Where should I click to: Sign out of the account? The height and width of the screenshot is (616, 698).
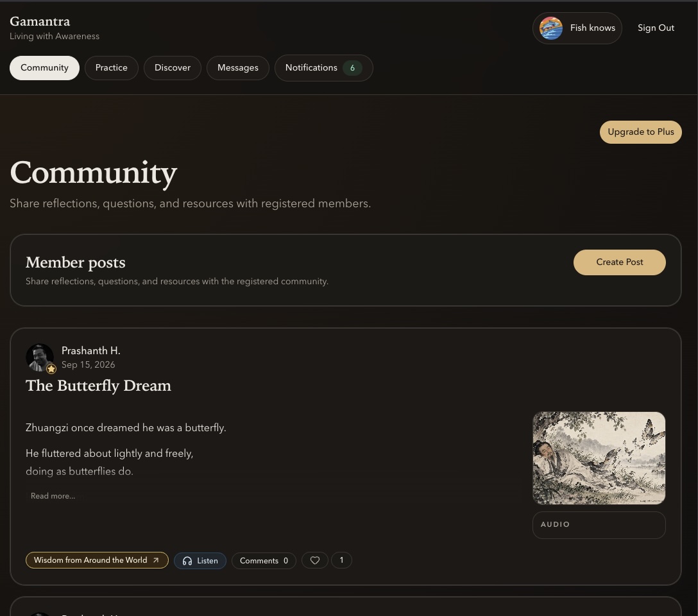pyautogui.click(x=656, y=28)
